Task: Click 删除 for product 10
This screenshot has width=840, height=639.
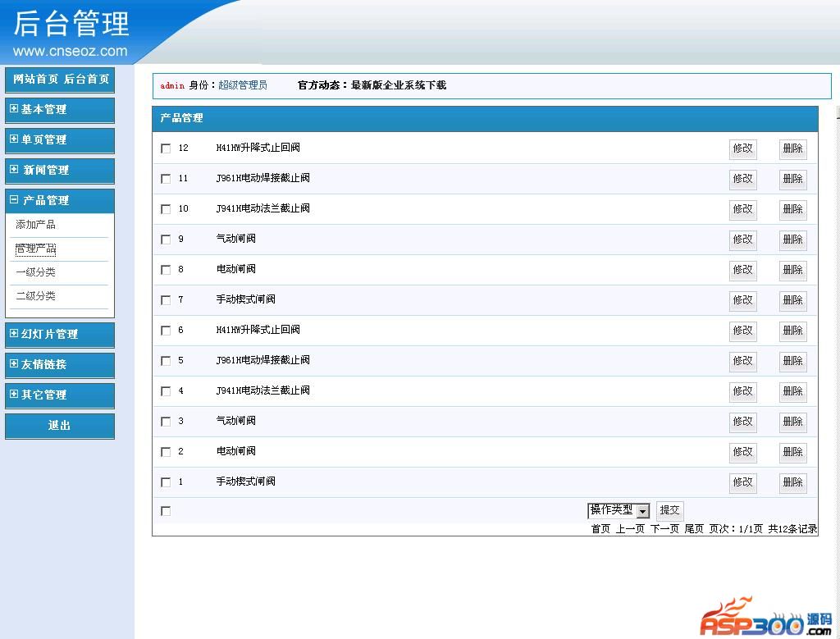Action: [793, 209]
